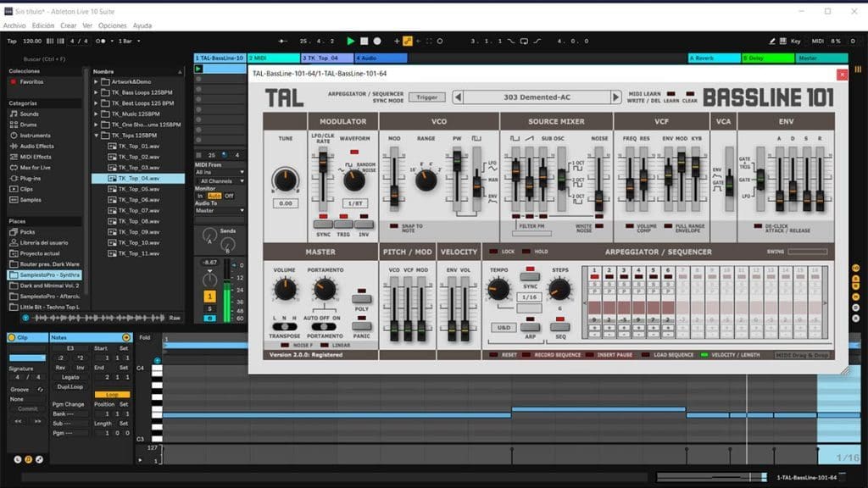Image resolution: width=868 pixels, height=488 pixels.
Task: Toggle the computer MIDI keyboard icon
Action: tap(782, 41)
